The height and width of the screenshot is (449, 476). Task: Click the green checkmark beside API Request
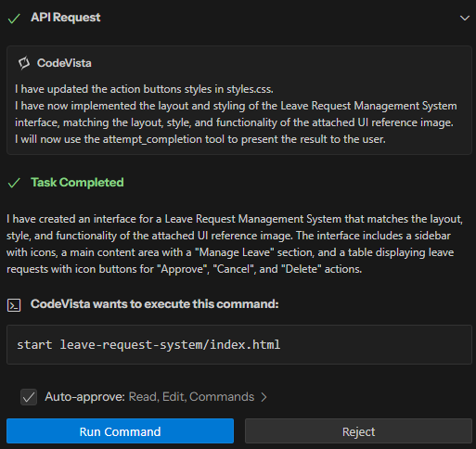[x=14, y=19]
